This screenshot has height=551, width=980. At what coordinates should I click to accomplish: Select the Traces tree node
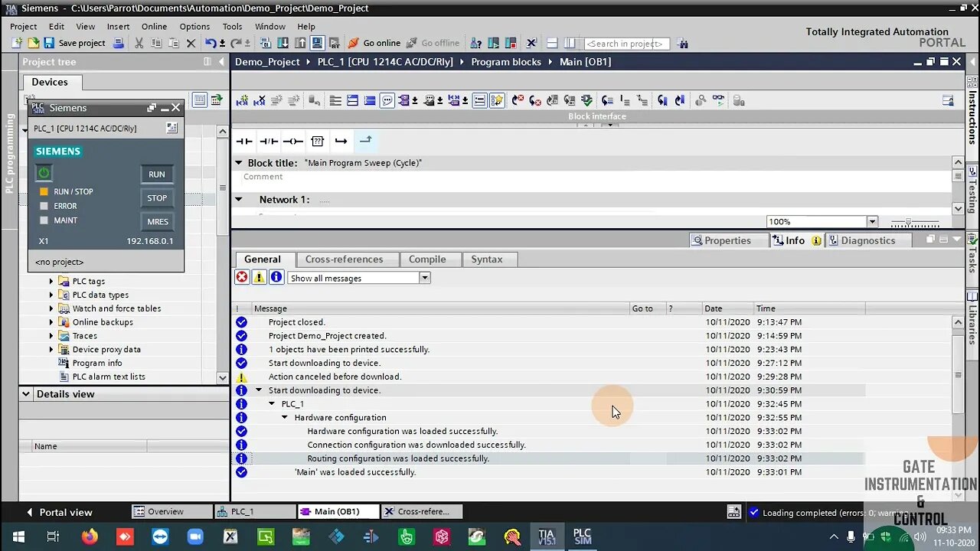coord(84,336)
